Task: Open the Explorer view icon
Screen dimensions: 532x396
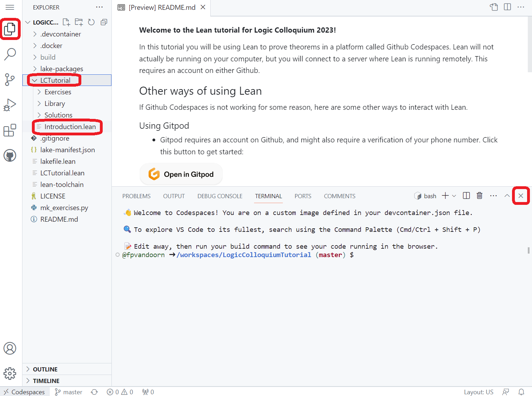Action: pos(10,29)
